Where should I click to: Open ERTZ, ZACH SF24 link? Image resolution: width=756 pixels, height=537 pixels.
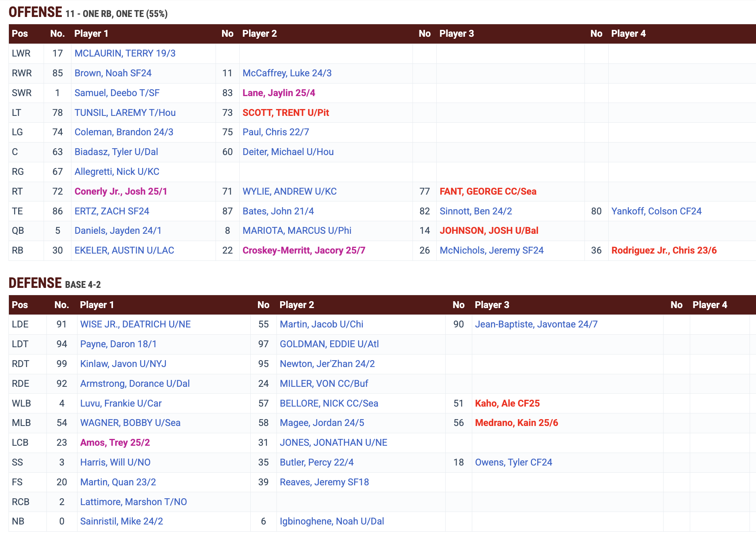(x=111, y=211)
